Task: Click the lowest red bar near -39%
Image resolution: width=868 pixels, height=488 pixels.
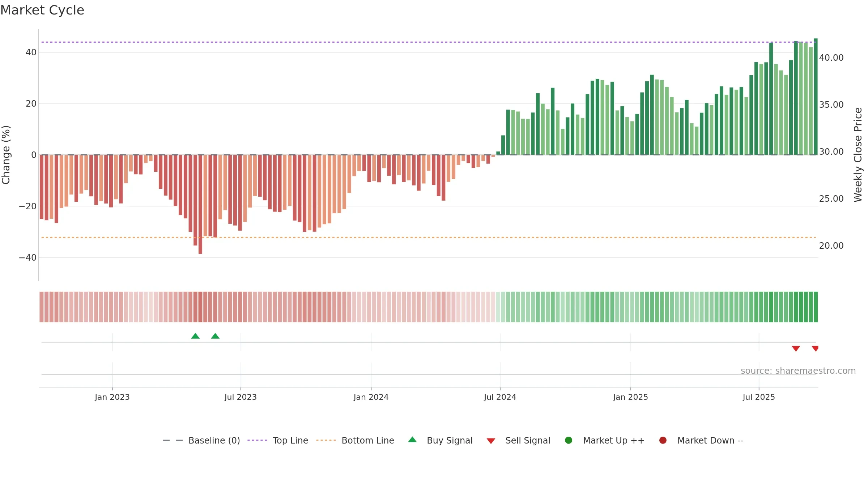Action: (200, 204)
